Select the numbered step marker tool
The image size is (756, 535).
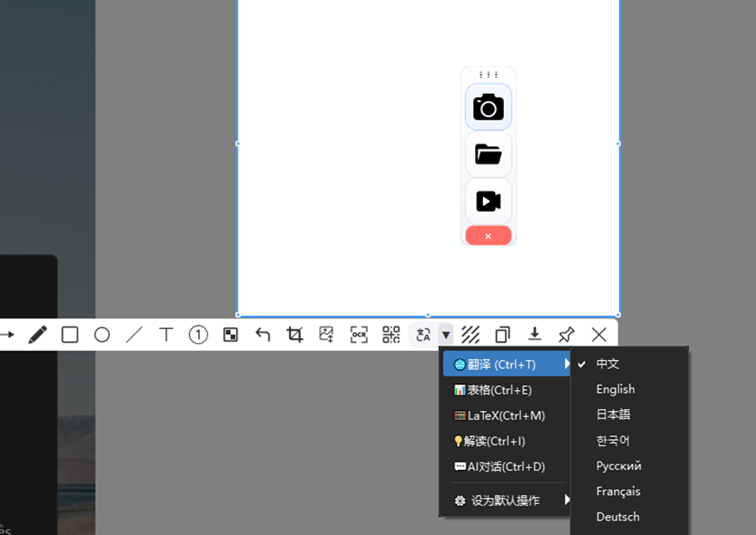198,334
